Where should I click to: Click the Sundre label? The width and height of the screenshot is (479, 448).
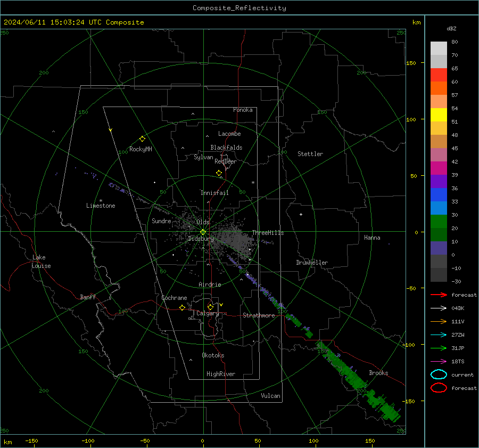click(161, 221)
